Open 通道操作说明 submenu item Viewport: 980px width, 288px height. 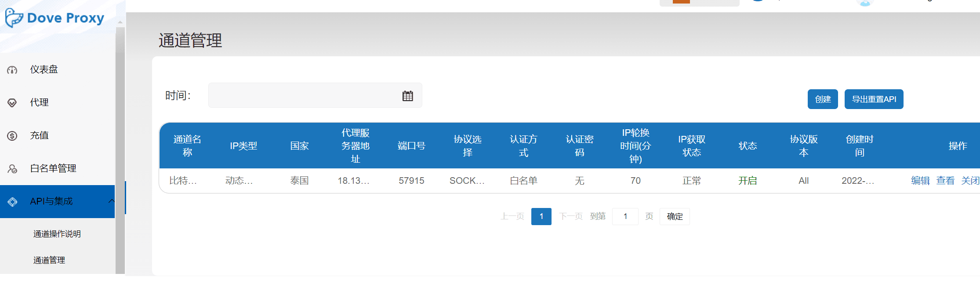pos(57,234)
